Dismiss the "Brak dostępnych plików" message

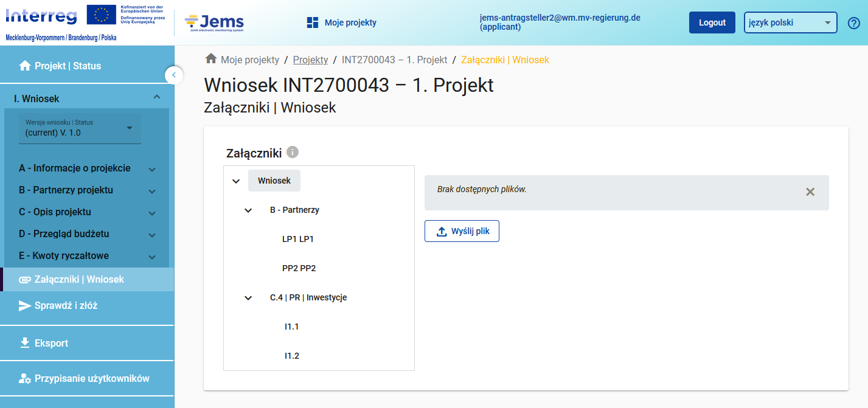810,192
